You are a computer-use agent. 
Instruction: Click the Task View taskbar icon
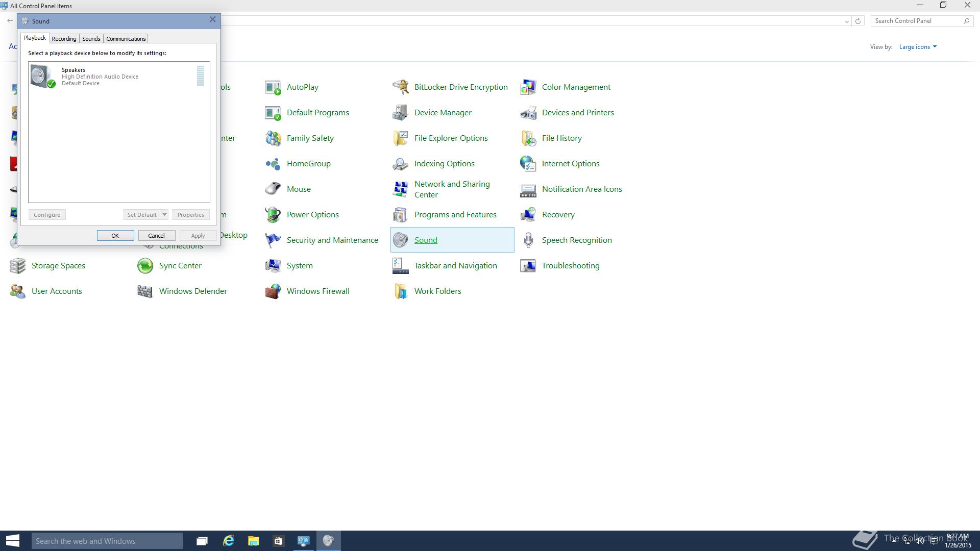coord(202,541)
